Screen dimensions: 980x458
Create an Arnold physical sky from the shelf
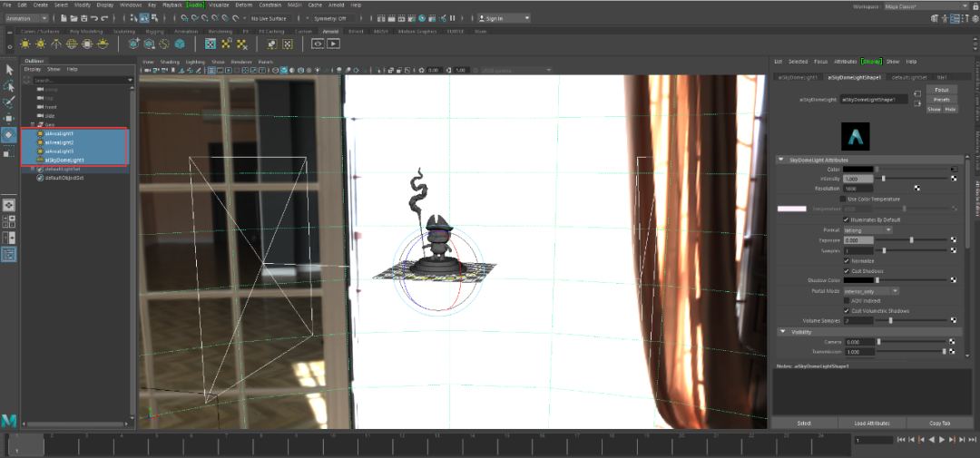tap(103, 44)
